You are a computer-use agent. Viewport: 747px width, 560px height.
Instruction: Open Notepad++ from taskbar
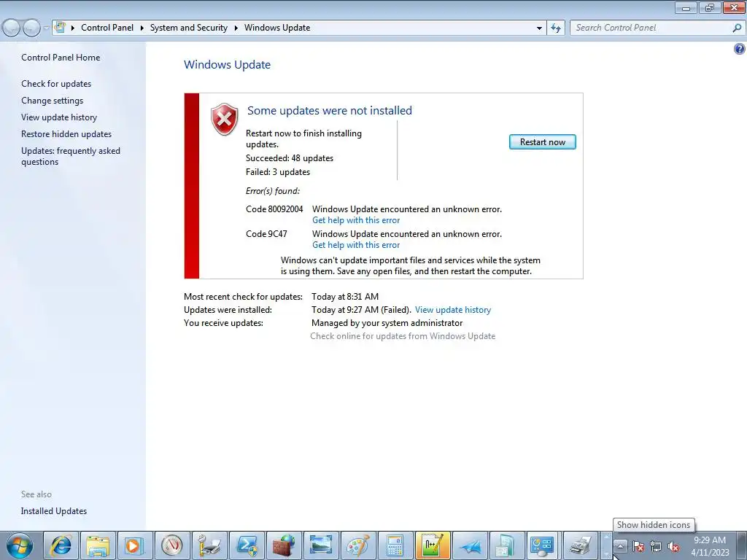(x=433, y=545)
